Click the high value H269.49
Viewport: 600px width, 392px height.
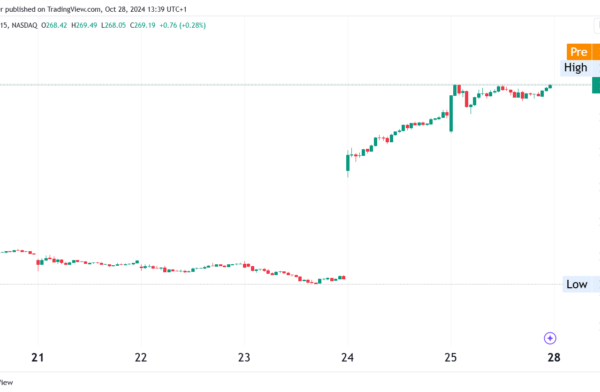point(84,25)
